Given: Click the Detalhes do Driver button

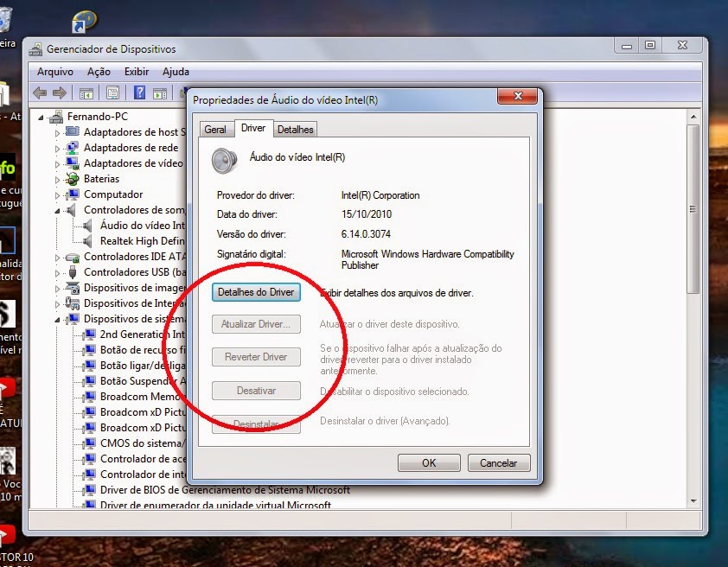Looking at the screenshot, I should tap(256, 292).
